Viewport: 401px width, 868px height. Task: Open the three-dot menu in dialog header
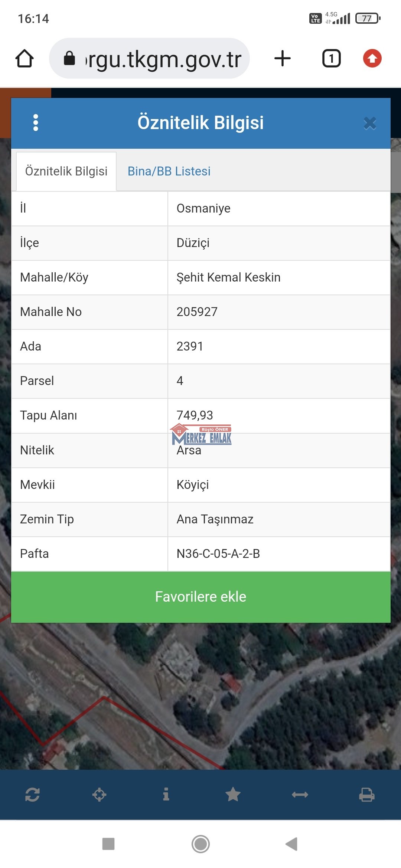click(x=36, y=122)
